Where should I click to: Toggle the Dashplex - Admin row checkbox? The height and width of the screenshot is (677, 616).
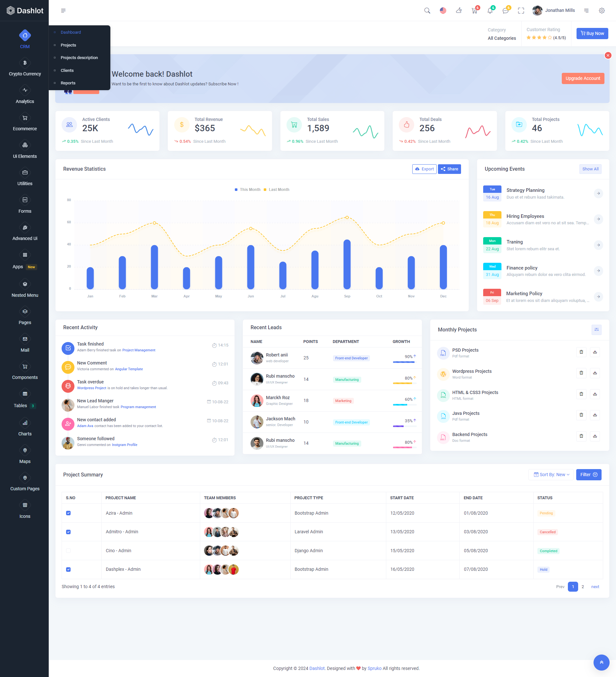[69, 569]
